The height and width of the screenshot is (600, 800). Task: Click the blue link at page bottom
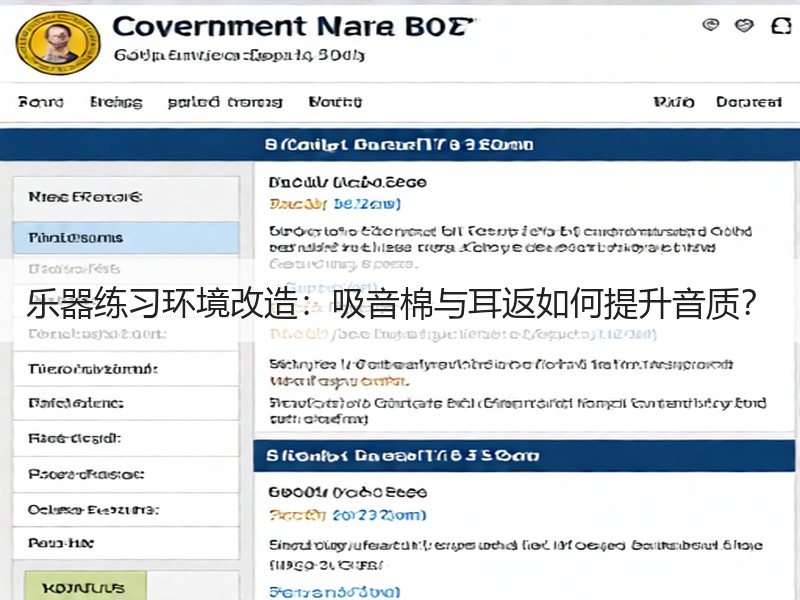[334, 592]
